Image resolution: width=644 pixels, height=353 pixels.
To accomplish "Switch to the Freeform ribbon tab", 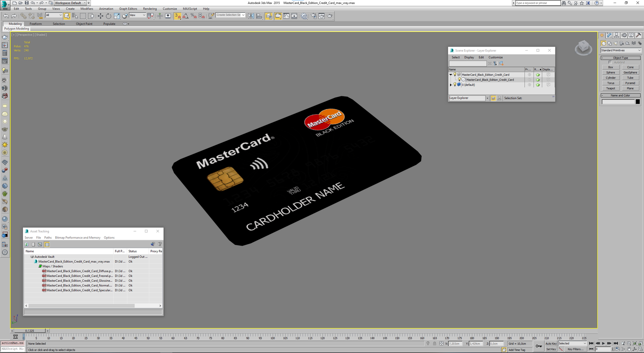I will click(36, 24).
